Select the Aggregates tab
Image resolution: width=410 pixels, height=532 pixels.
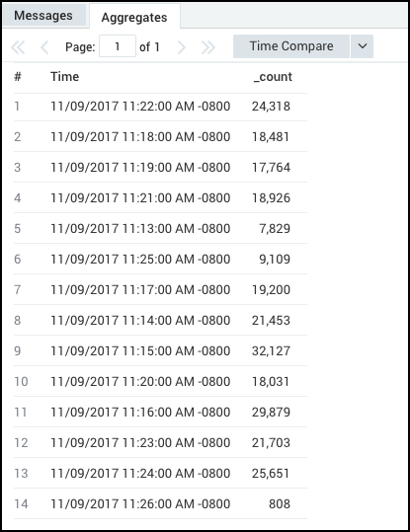[x=134, y=17]
